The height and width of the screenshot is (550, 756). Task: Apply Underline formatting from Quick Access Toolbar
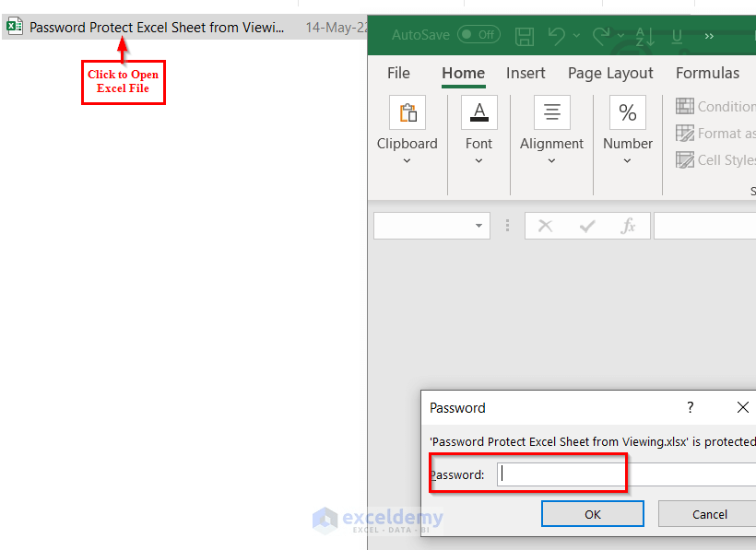click(x=676, y=35)
